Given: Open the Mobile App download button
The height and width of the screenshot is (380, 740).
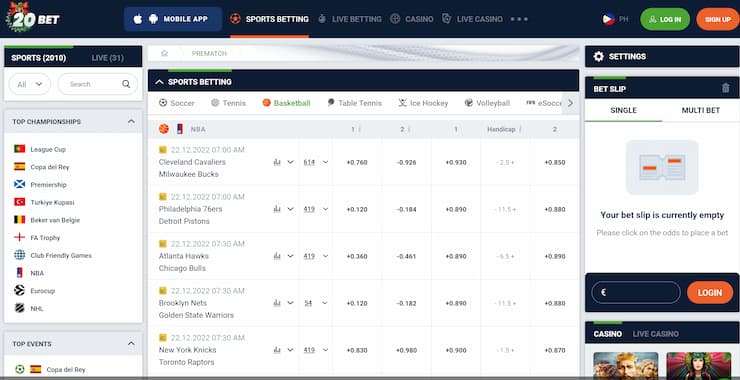Looking at the screenshot, I should 173,19.
